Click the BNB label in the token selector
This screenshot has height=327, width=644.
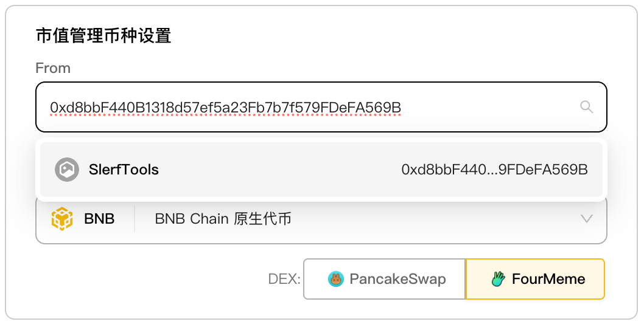99,219
